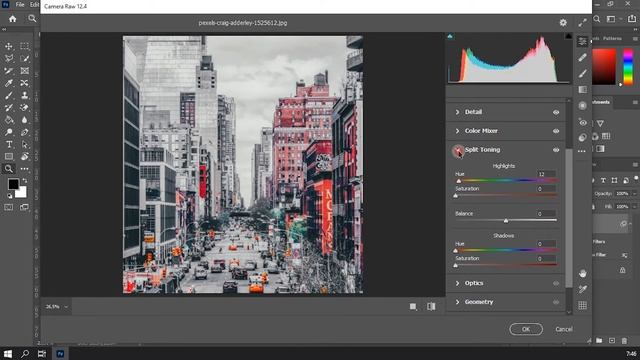Screen dimensions: 640x360
Task: Click the Photoshop Home button
Action: [x=13, y=19]
